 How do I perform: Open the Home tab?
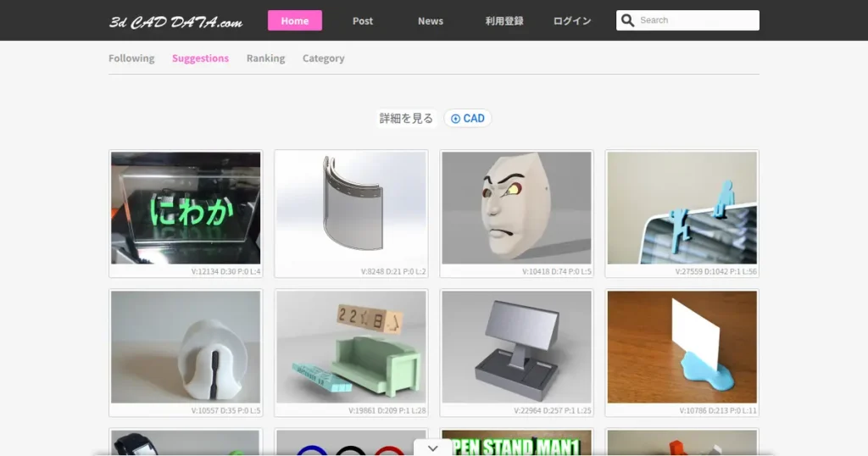pyautogui.click(x=294, y=20)
